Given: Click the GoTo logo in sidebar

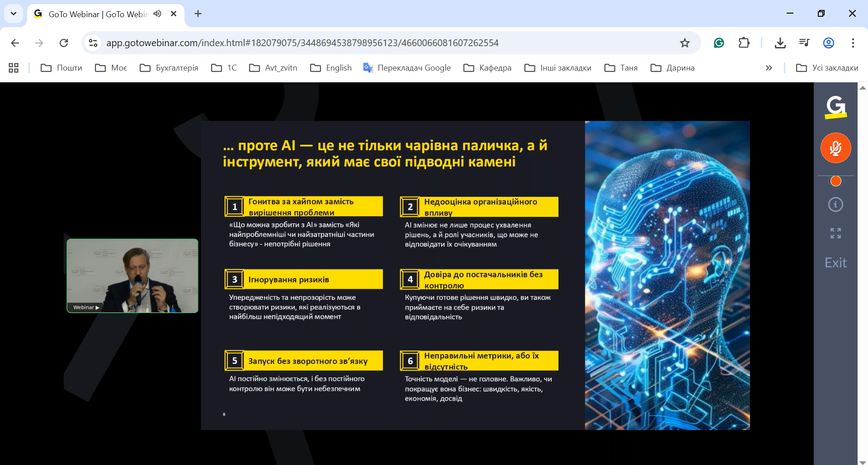Looking at the screenshot, I should (835, 107).
